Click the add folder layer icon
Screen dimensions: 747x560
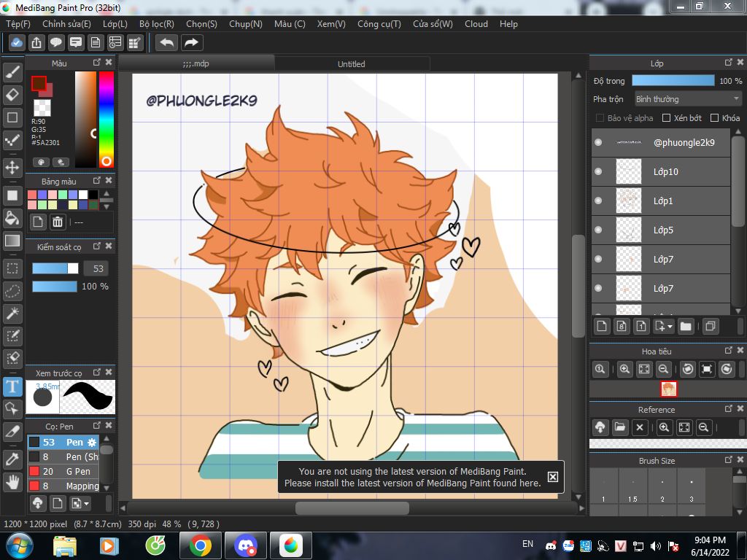click(x=686, y=326)
